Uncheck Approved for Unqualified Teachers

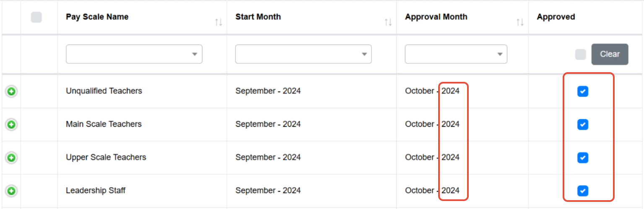coord(583,91)
